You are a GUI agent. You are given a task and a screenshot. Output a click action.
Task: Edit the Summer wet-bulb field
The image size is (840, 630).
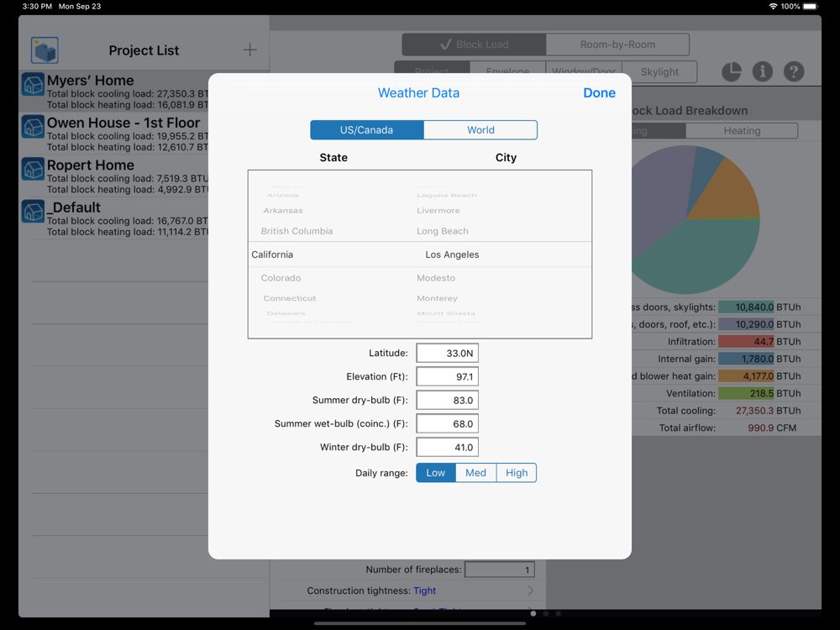tap(448, 423)
